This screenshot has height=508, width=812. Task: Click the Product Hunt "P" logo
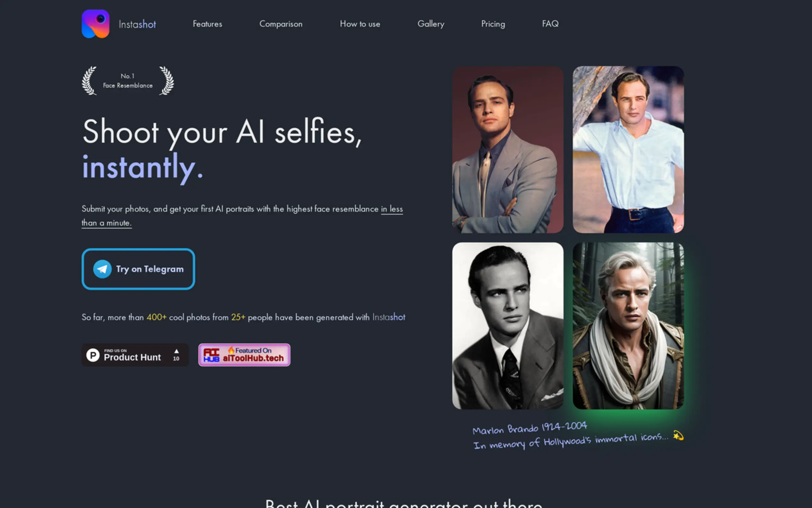[93, 355]
